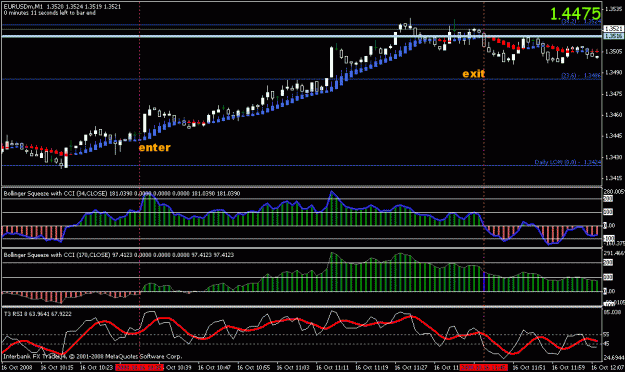Viewport: 625px width, 372px height.
Task: Click the "16 Oct 11:51" time axis label
Action: [x=529, y=367]
